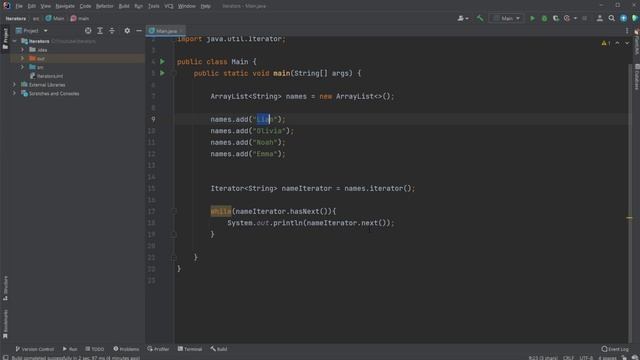Go to next highlighted problem arrow
The image size is (640, 360).
(x=627, y=43)
